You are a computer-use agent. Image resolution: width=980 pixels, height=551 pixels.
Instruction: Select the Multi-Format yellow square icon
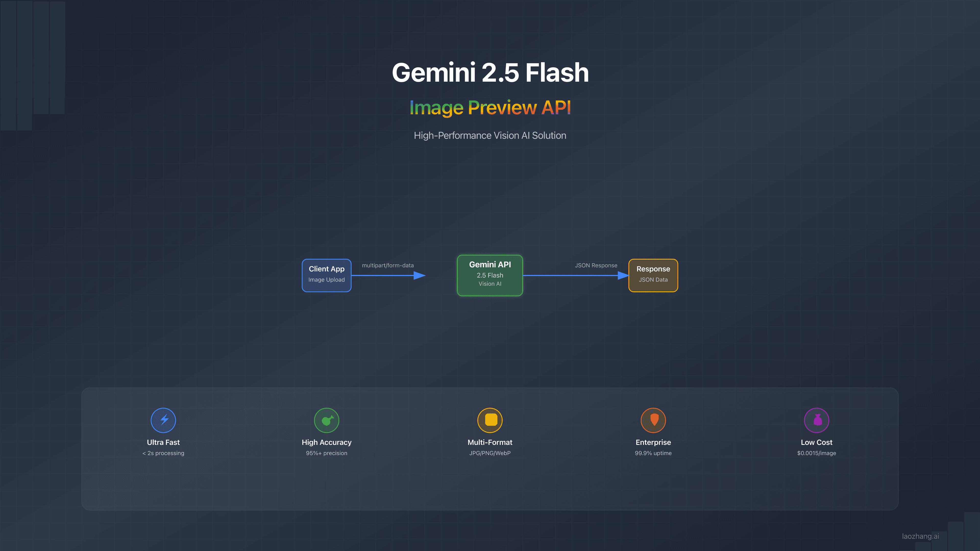[490, 420]
